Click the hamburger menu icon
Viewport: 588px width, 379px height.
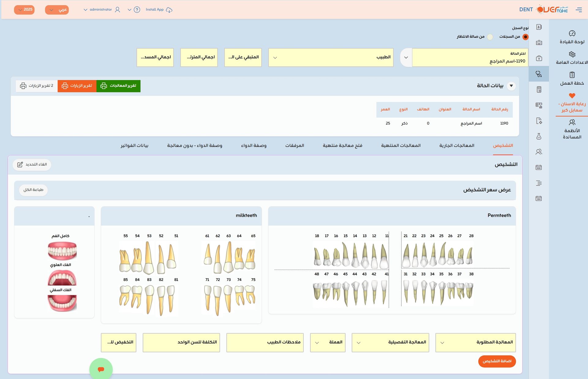coord(579,9)
